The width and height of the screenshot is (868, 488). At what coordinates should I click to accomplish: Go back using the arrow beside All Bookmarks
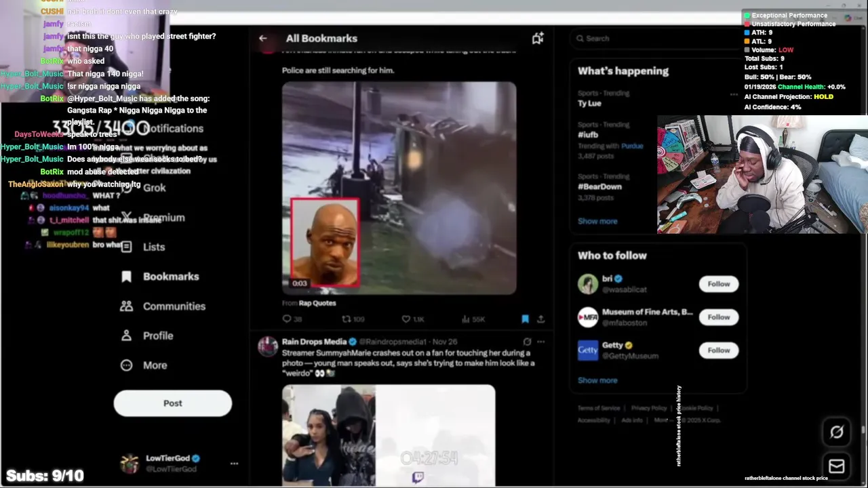[263, 39]
